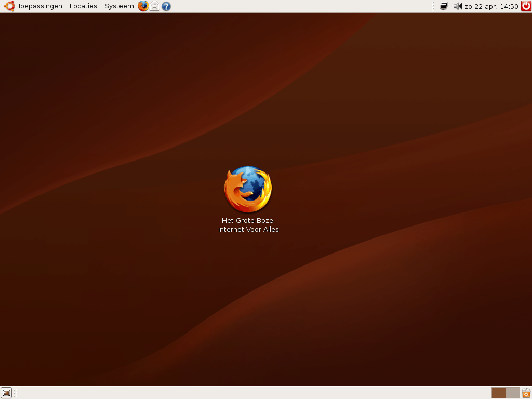This screenshot has width=532, height=399.
Task: Launch Firefox from the top panel
Action: pos(143,6)
